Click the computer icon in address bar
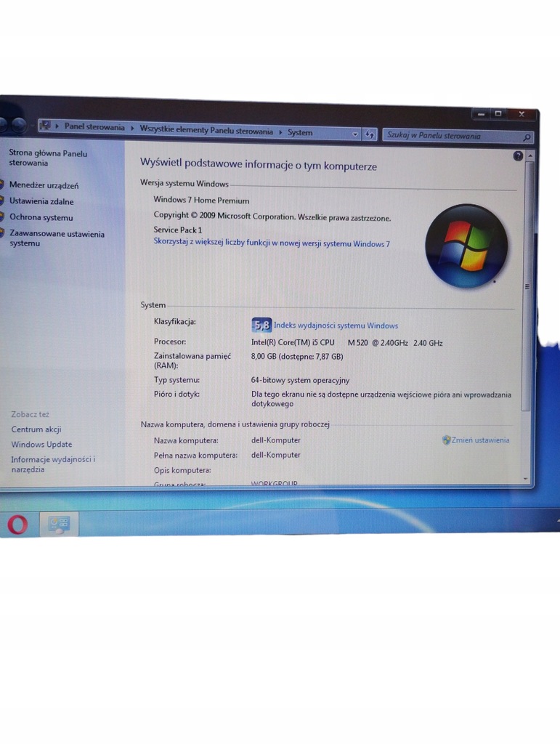Image resolution: width=560 pixels, height=744 pixels. point(46,125)
